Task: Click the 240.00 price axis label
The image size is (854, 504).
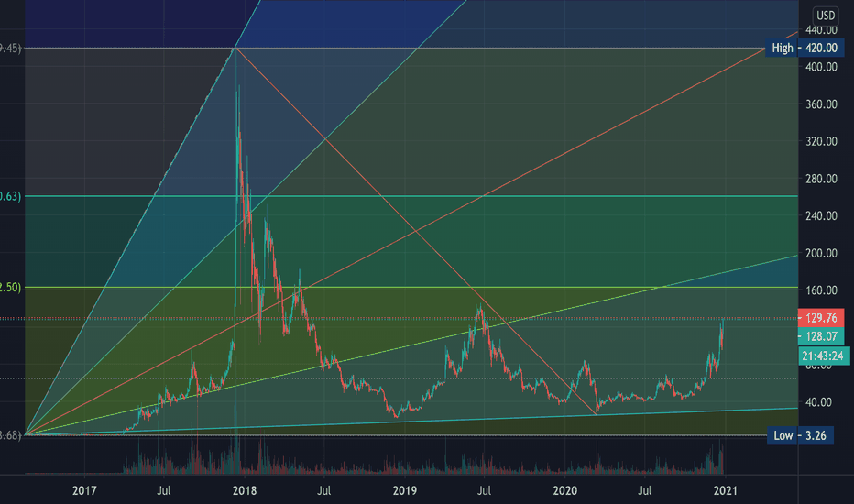Action: click(821, 215)
